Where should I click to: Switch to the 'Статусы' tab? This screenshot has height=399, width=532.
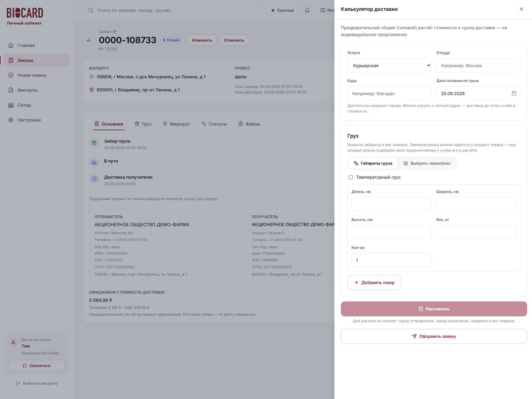214,124
